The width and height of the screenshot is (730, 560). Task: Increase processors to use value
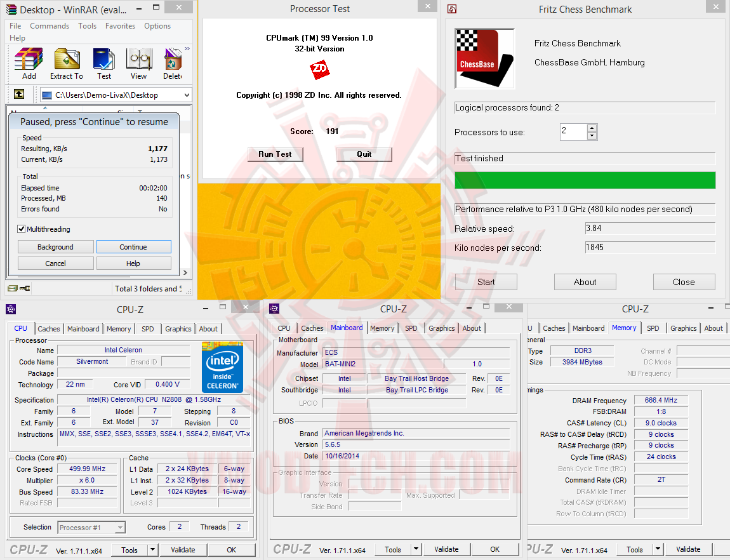(x=592, y=128)
